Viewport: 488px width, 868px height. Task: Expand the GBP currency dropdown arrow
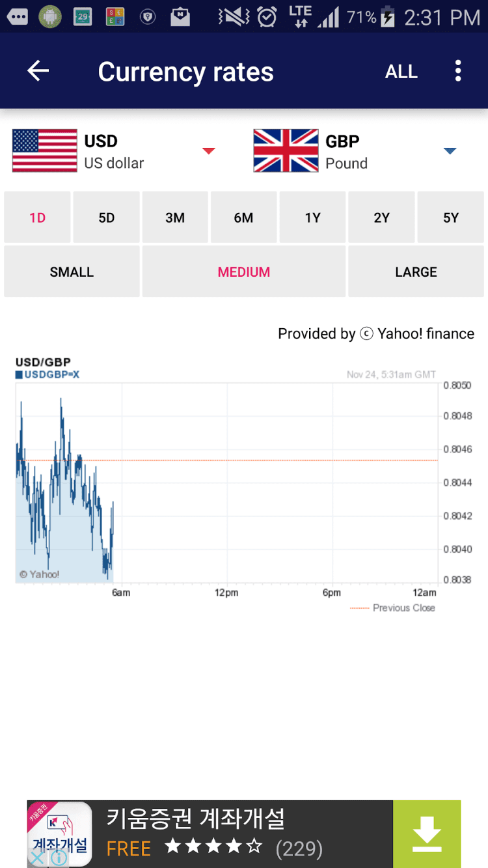pos(450,151)
